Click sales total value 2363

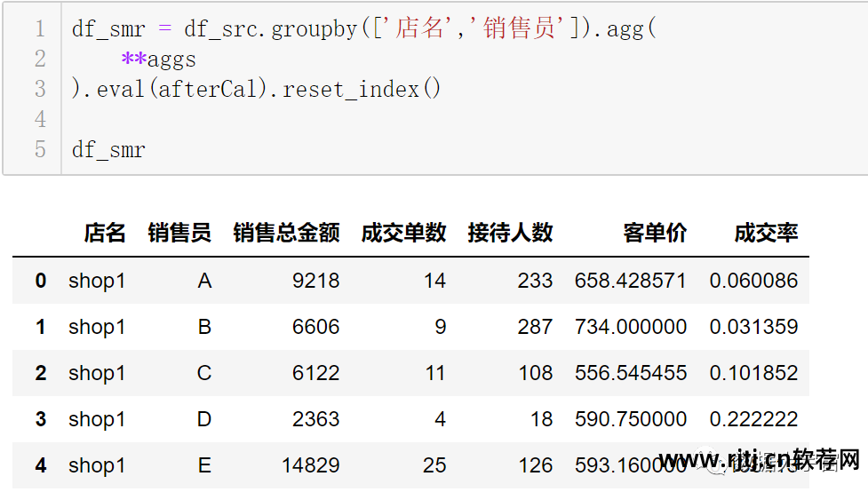(x=315, y=419)
